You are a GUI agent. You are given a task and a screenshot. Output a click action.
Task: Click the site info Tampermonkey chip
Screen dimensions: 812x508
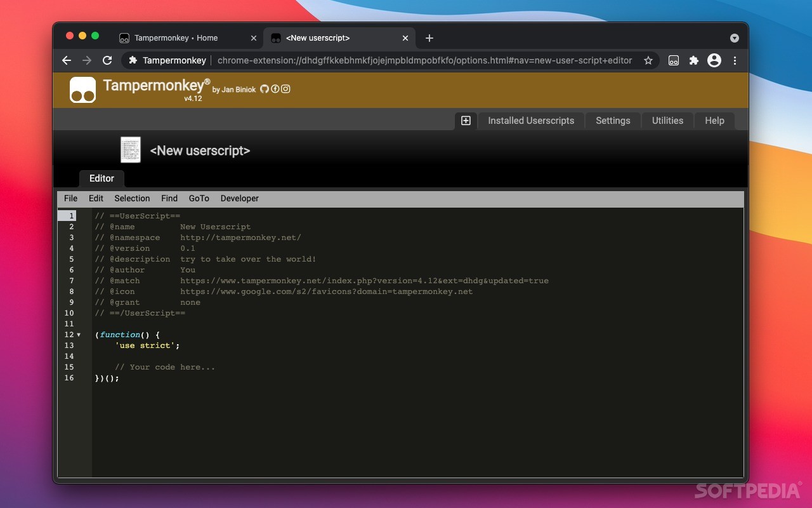point(167,60)
